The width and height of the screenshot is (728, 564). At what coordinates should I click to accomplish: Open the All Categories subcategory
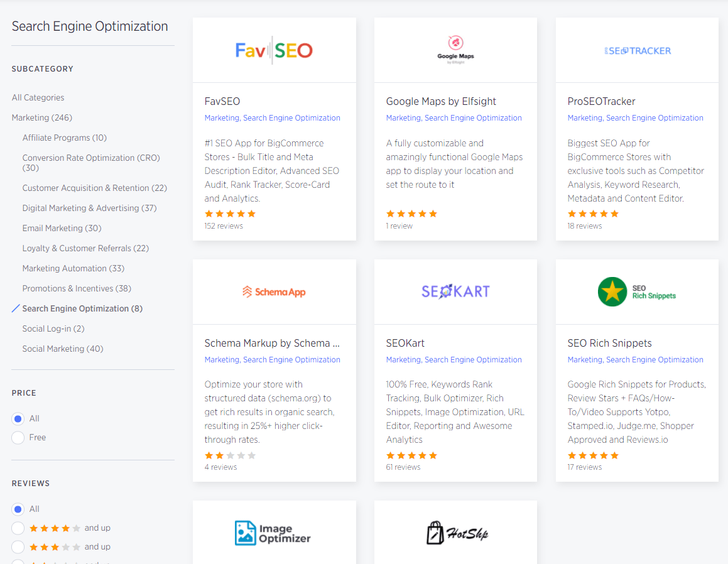[x=38, y=97]
